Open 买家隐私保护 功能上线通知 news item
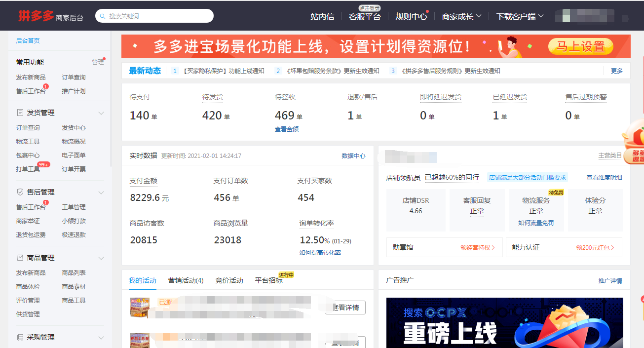This screenshot has height=348, width=644. tap(224, 71)
